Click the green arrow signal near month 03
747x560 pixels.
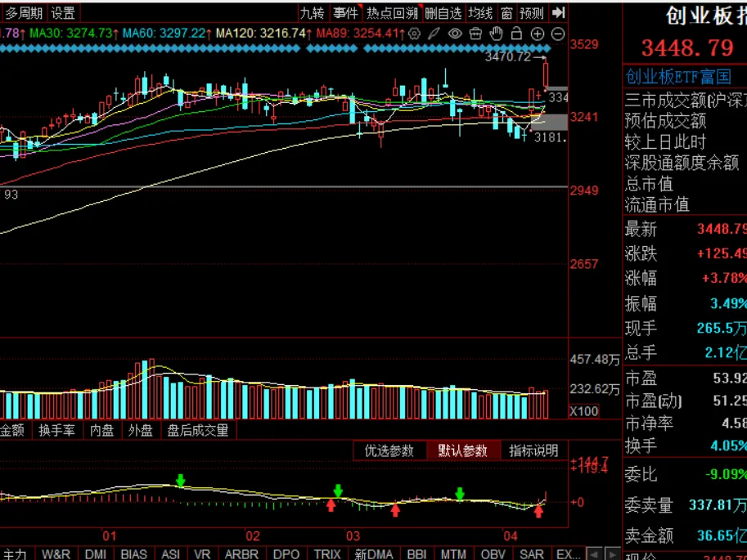point(338,491)
